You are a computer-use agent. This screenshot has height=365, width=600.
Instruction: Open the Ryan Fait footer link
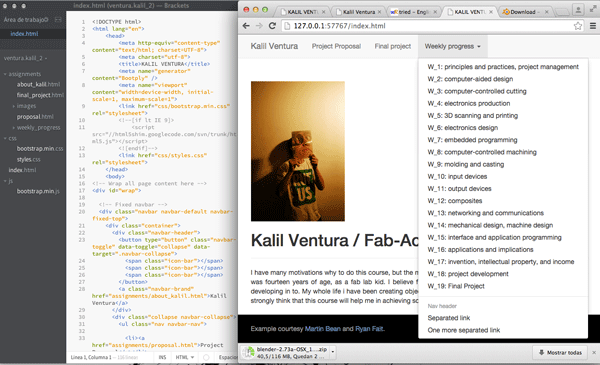[369, 329]
